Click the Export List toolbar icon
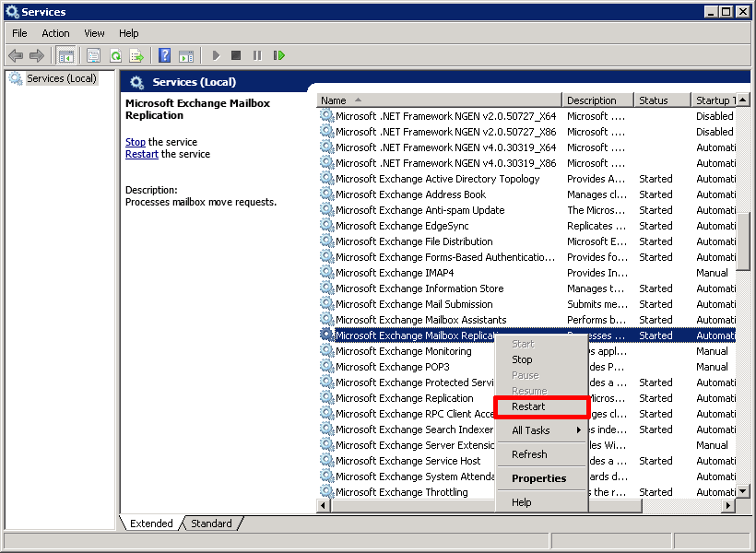Viewport: 756px width, 553px height. [x=137, y=55]
